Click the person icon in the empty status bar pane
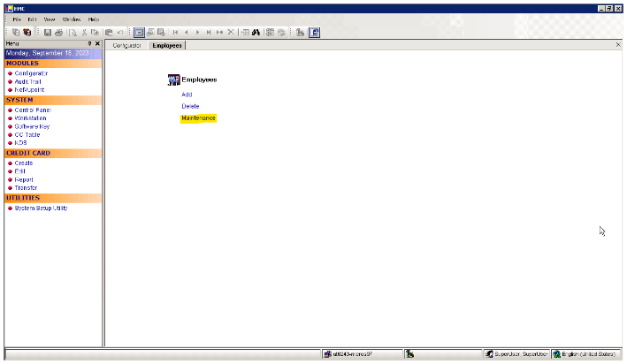Viewport: 627px width, 364px height. click(x=409, y=354)
